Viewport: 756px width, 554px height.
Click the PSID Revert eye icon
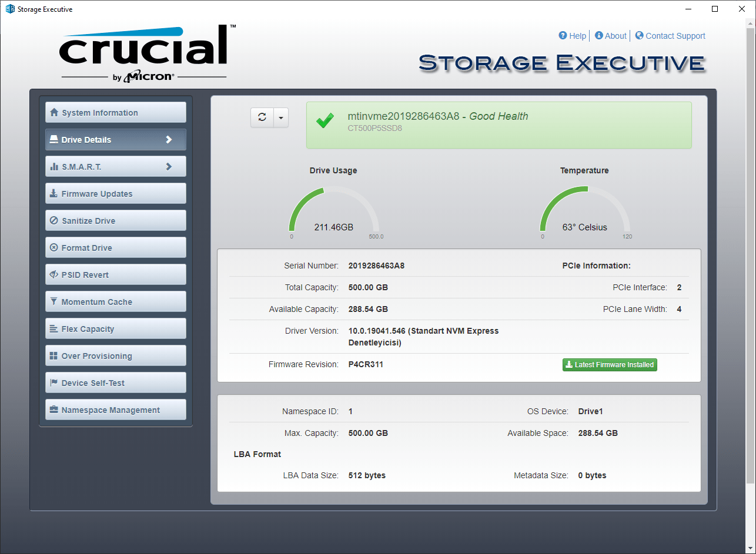[54, 275]
